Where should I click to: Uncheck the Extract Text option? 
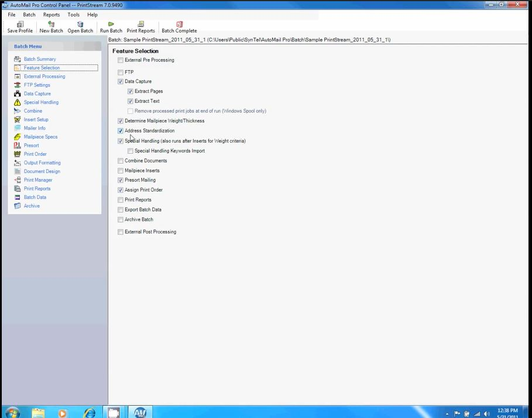click(130, 101)
